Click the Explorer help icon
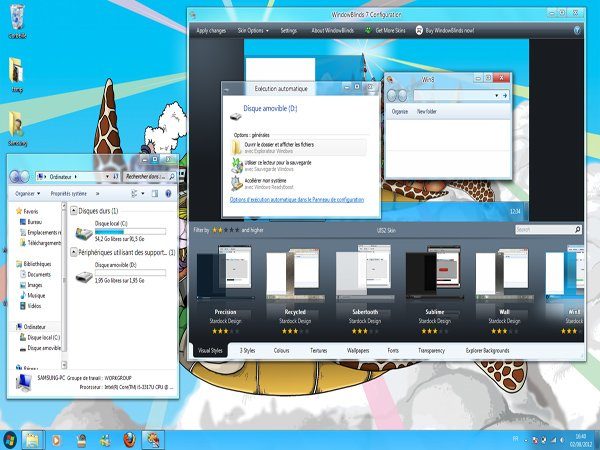The width and height of the screenshot is (600, 450). [x=168, y=194]
